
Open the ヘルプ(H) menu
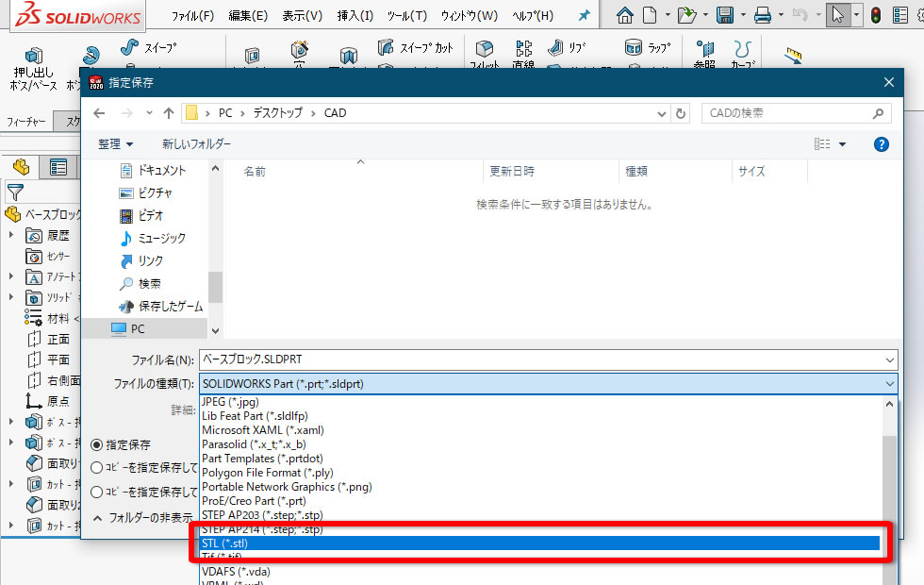pyautogui.click(x=533, y=16)
